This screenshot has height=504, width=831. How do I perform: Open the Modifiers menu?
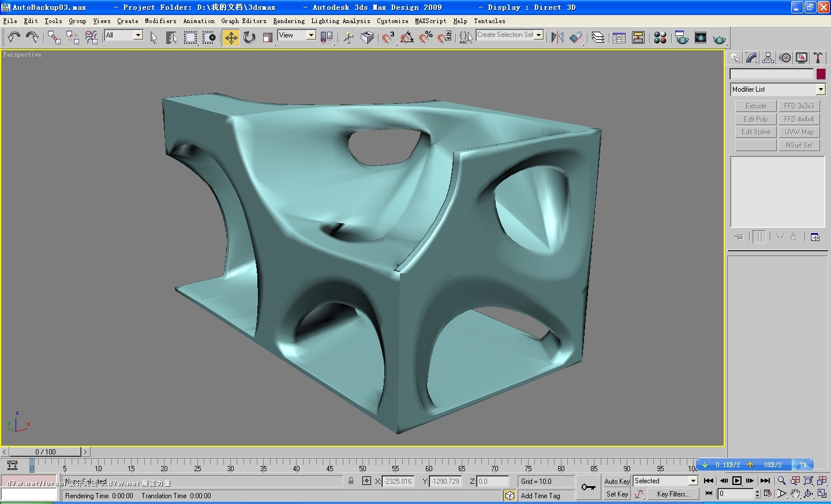pos(160,21)
